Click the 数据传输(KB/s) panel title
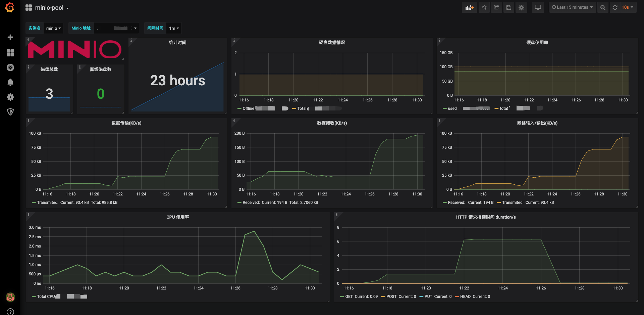644x315 pixels. (x=126, y=123)
